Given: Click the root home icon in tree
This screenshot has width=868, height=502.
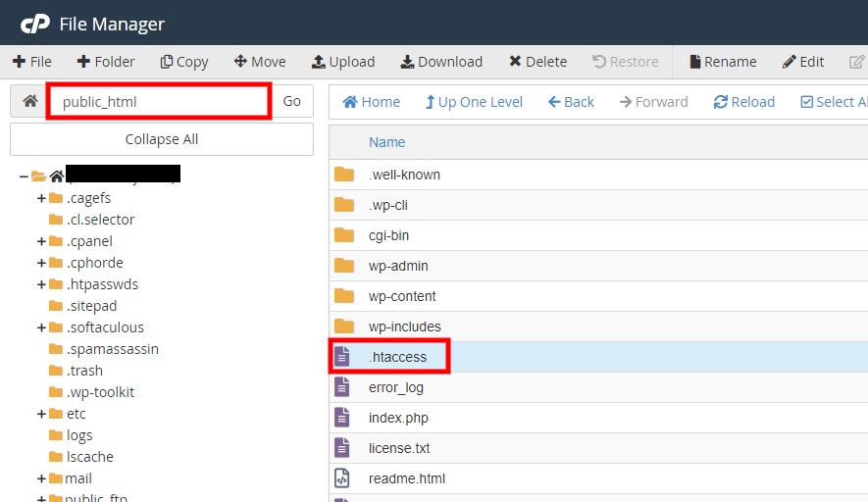Looking at the screenshot, I should [x=57, y=176].
